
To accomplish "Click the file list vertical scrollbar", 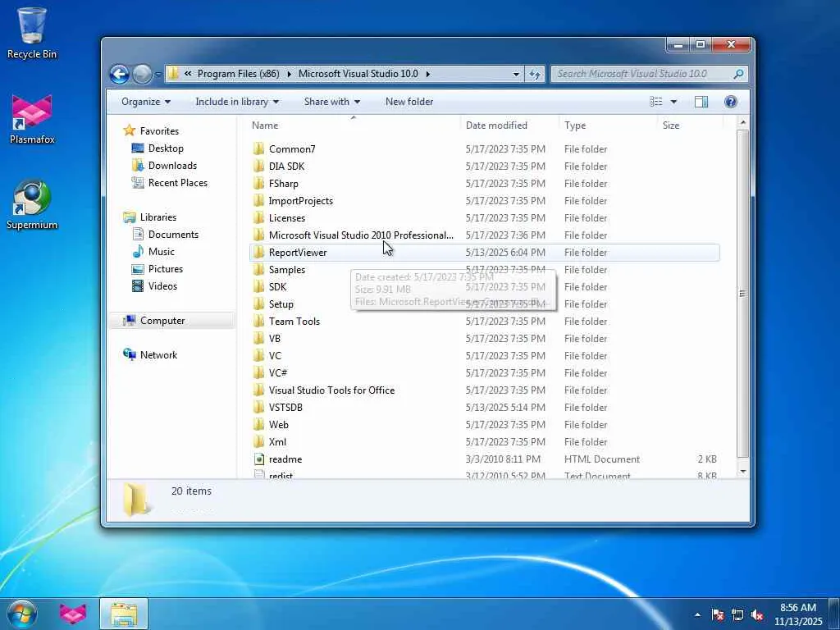I will tap(742, 294).
